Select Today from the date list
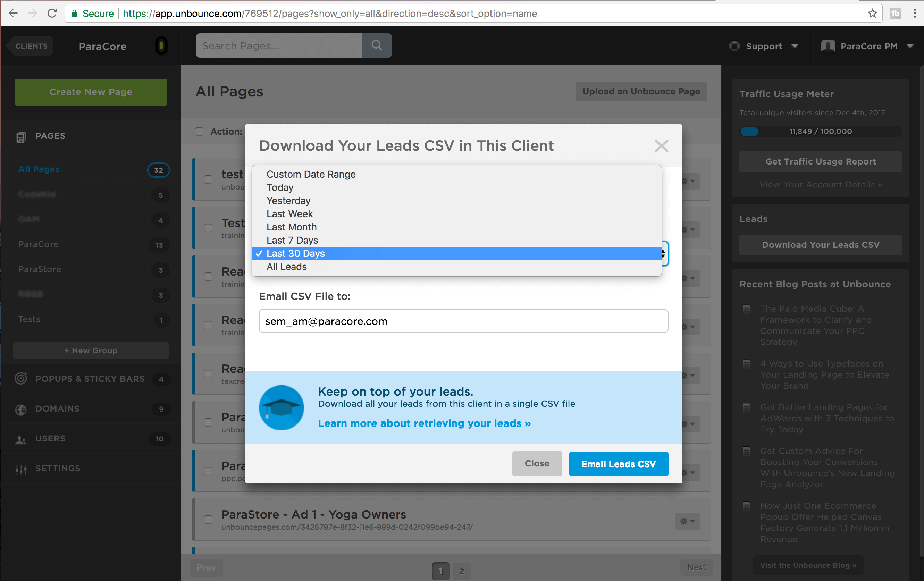 click(457, 187)
